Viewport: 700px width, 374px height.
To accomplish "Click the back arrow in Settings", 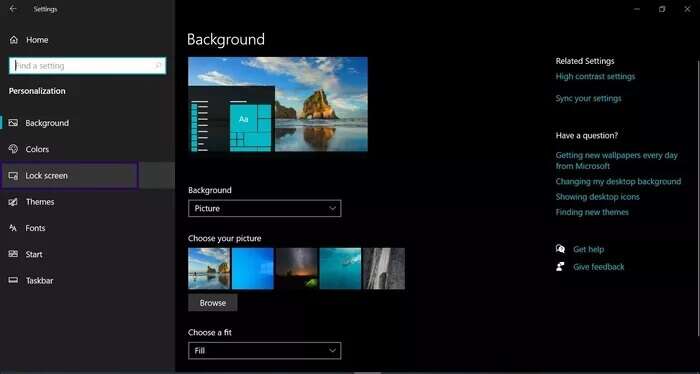I will tap(13, 9).
